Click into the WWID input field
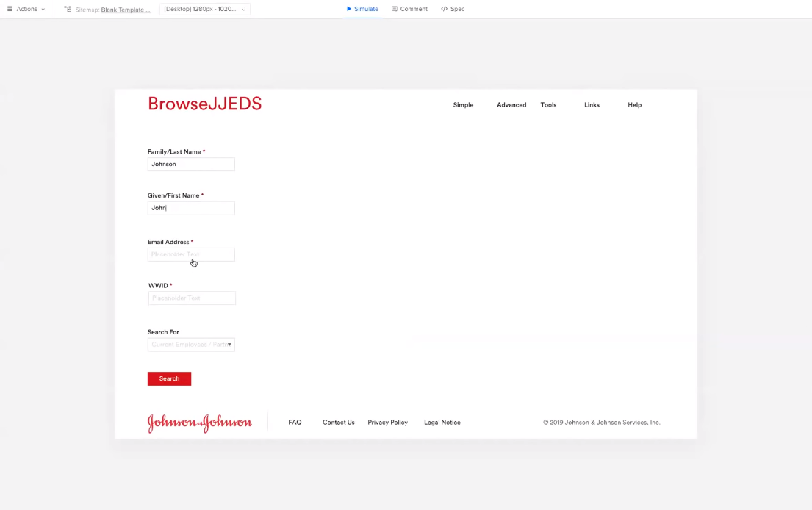Viewport: 812px width, 510px height. tap(192, 298)
